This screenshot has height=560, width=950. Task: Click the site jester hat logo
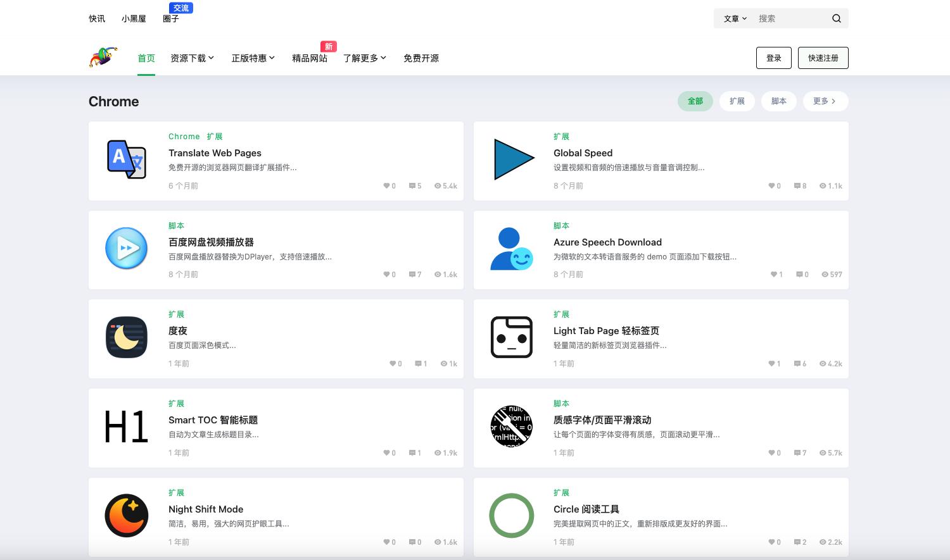point(103,57)
